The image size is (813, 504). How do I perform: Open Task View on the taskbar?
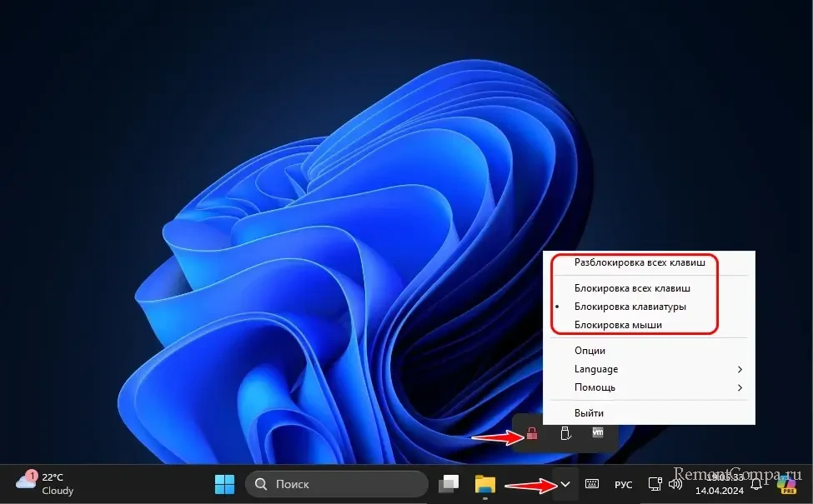click(450, 484)
